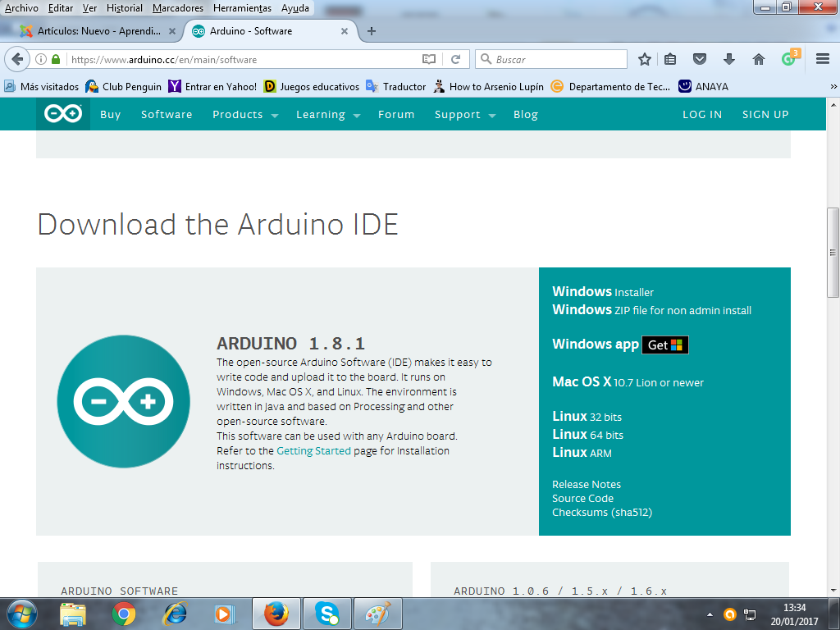Open Release Notes link
Viewport: 840px width, 630px height.
coord(587,484)
